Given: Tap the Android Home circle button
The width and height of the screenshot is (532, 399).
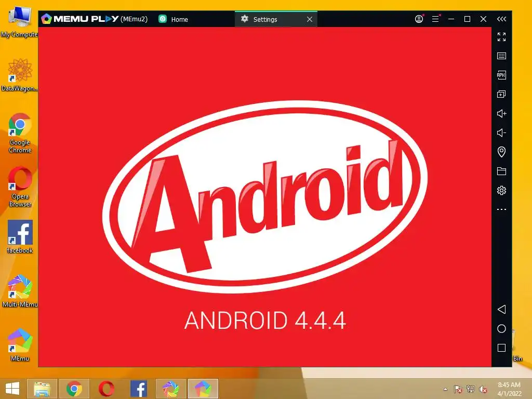Looking at the screenshot, I should point(501,328).
